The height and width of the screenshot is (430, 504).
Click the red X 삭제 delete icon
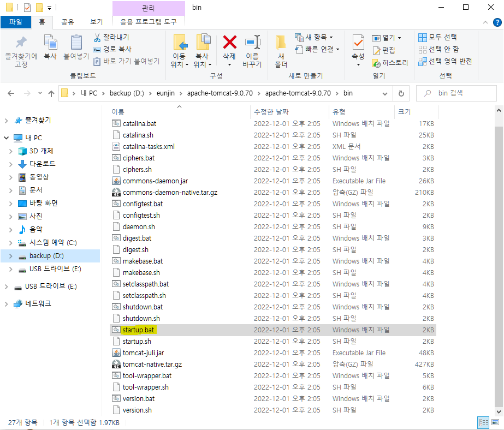(x=229, y=43)
